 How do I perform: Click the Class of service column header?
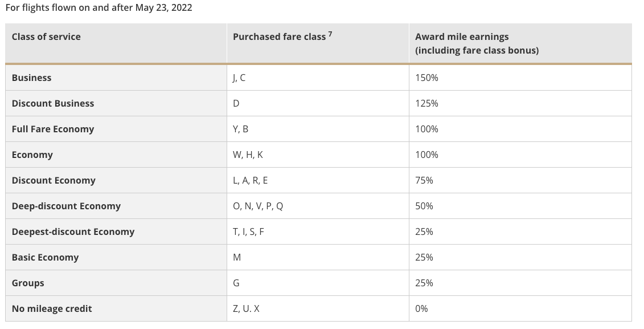click(x=46, y=36)
